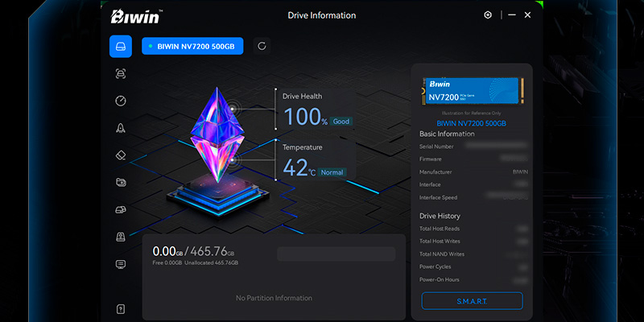The height and width of the screenshot is (322, 644).
Task: Click the 0.00GB / 465.76GB capacity text
Action: 193,251
